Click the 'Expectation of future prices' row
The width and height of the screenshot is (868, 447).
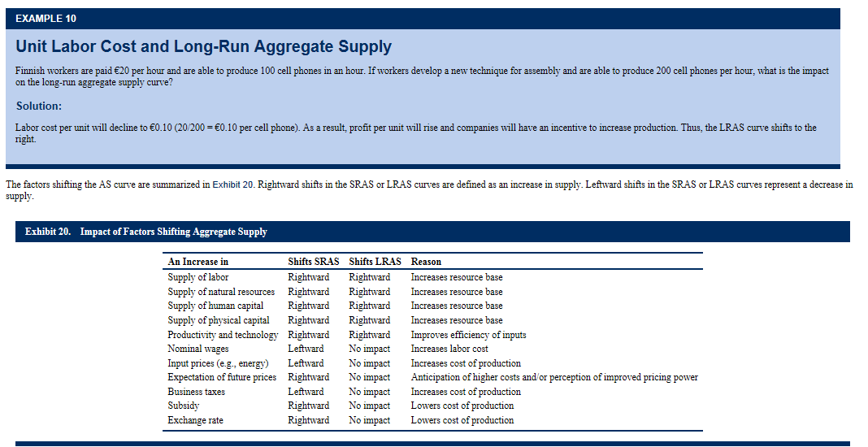coord(222,377)
